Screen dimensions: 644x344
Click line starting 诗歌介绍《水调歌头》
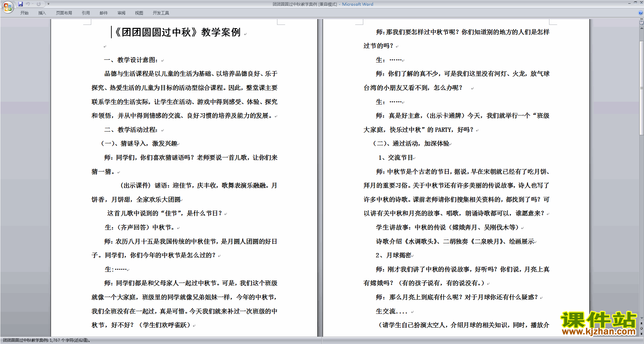[x=455, y=242]
